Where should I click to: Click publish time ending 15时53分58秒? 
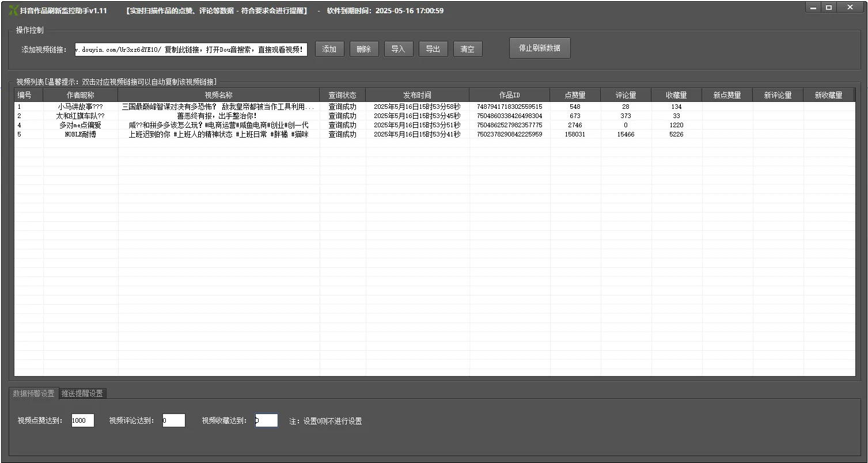tap(417, 107)
